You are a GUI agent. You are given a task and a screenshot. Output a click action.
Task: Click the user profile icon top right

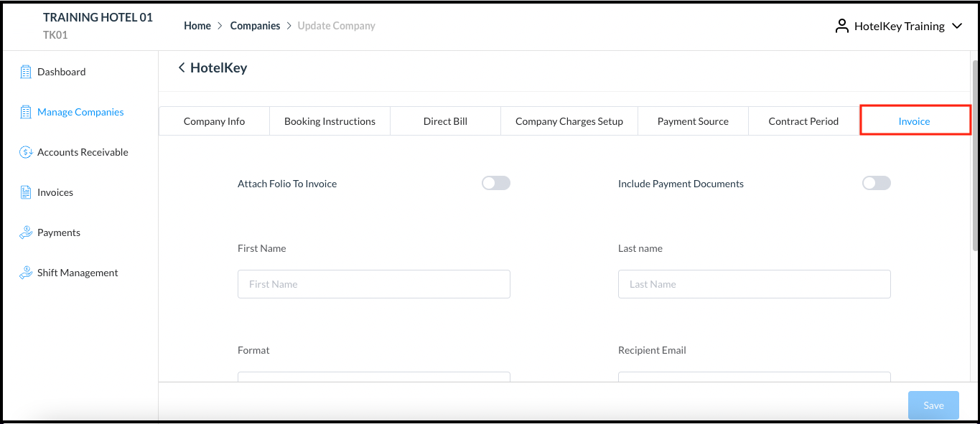[x=841, y=25]
